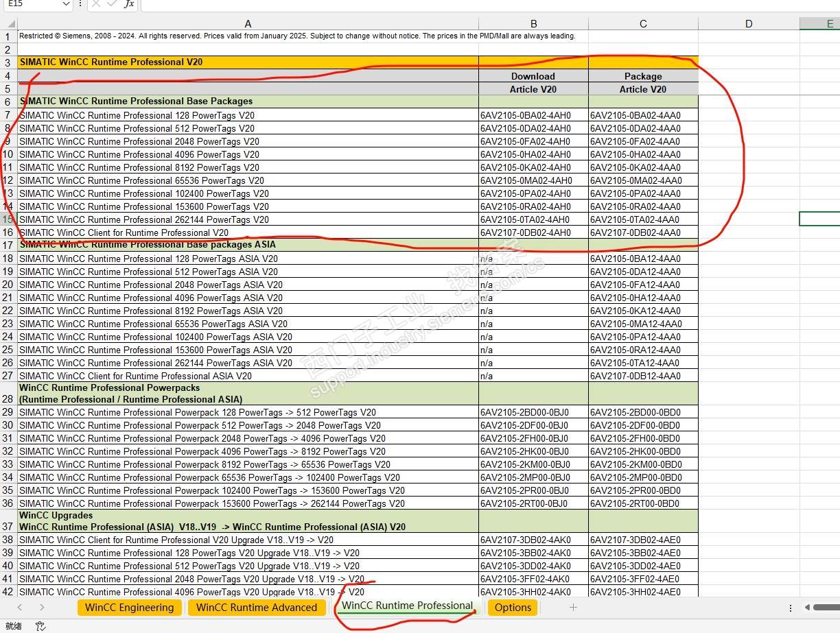The height and width of the screenshot is (633, 840).
Task: Click Powerpack 2048 -> 4096 PowerTags description
Action: click(248, 438)
